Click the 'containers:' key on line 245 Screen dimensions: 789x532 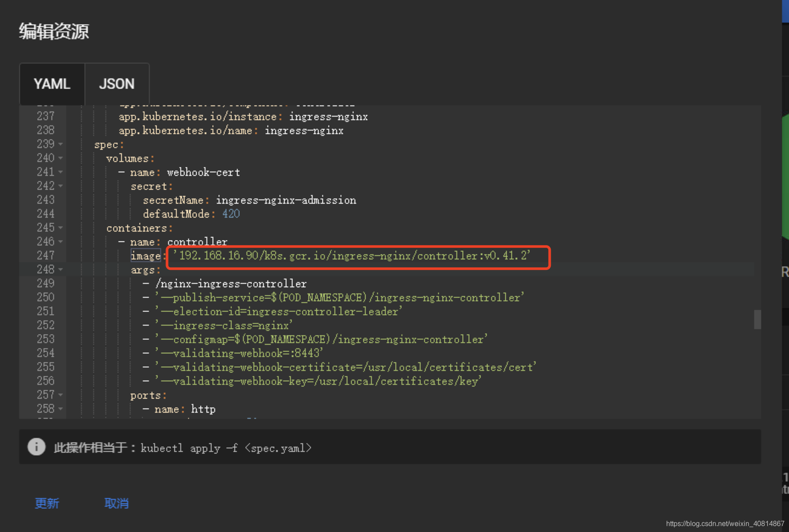(139, 228)
